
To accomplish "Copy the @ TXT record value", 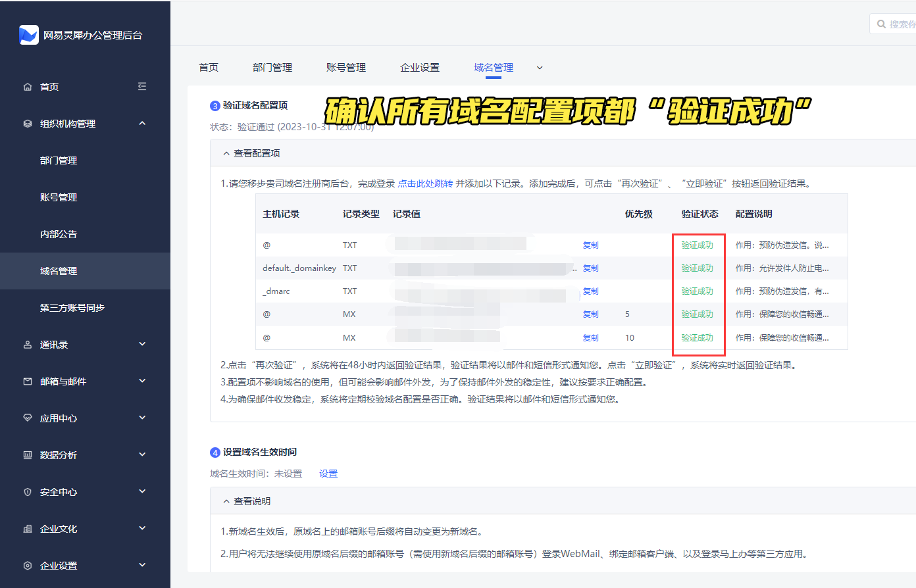I will 591,245.
